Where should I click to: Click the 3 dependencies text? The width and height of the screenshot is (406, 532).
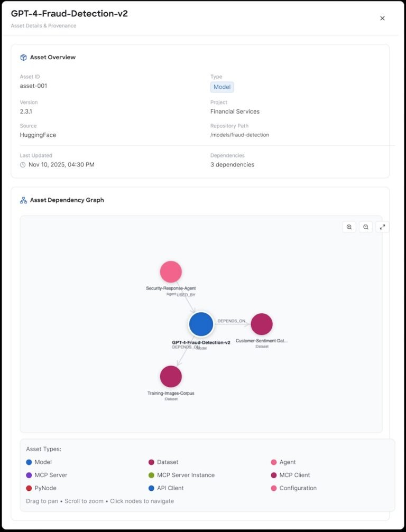232,165
